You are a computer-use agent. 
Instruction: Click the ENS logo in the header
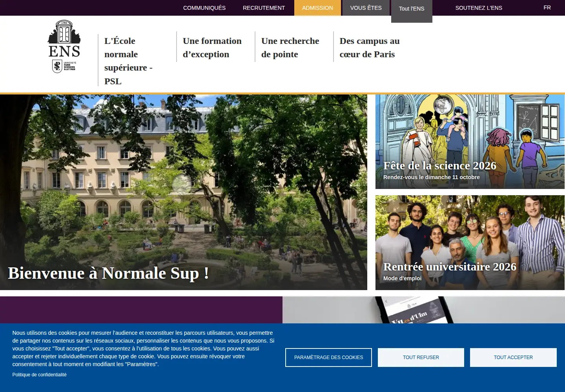(64, 46)
